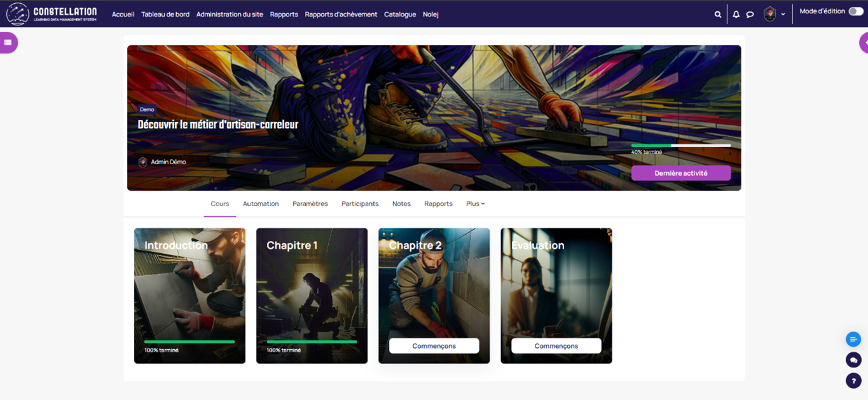
Task: Open the course index drawer on left
Action: coord(8,43)
